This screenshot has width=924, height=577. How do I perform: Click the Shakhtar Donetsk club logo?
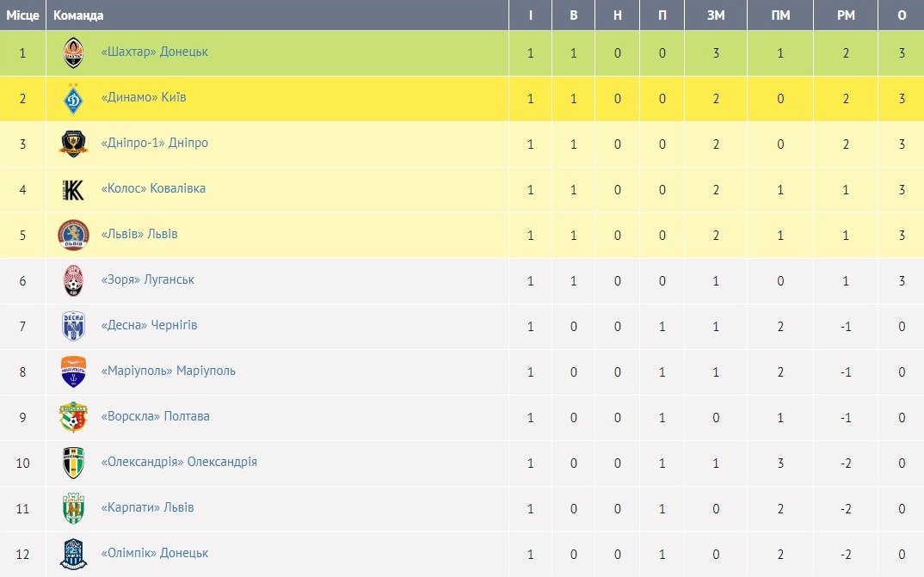[73, 53]
